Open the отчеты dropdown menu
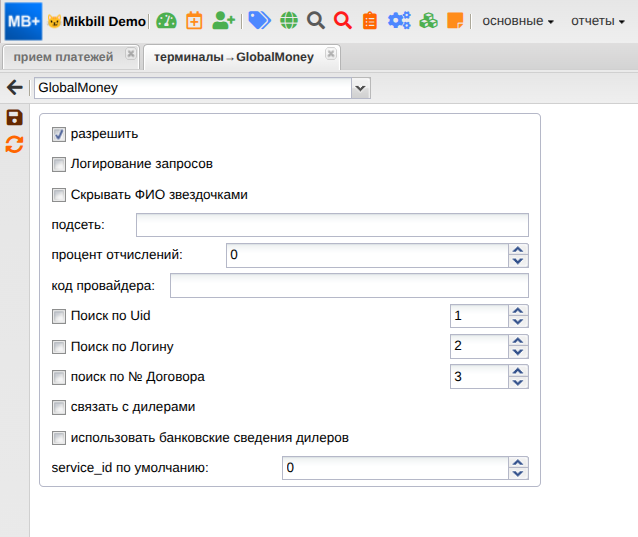 tap(597, 21)
